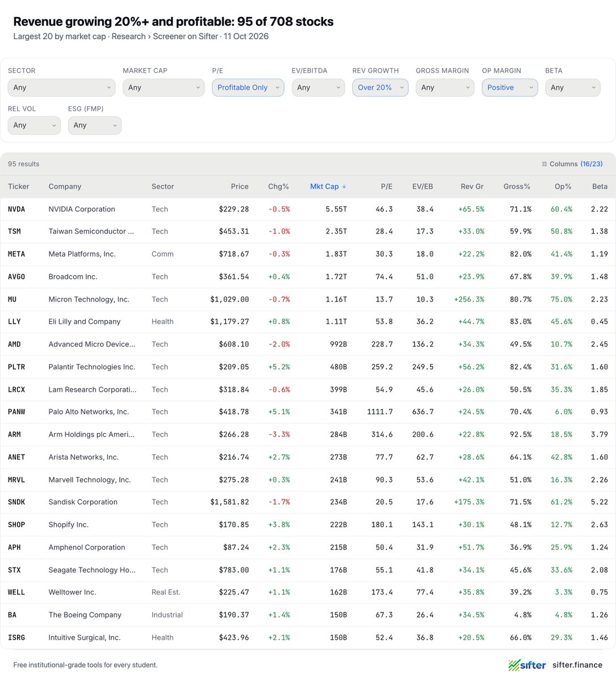
Task: Open the sifter.finance link
Action: tap(577, 665)
